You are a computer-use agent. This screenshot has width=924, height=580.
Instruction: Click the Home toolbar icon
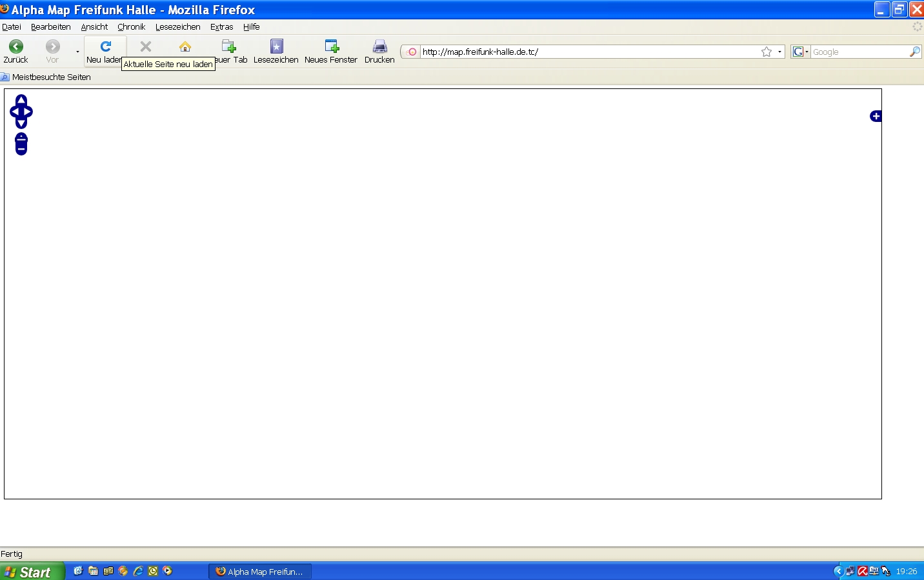185,46
